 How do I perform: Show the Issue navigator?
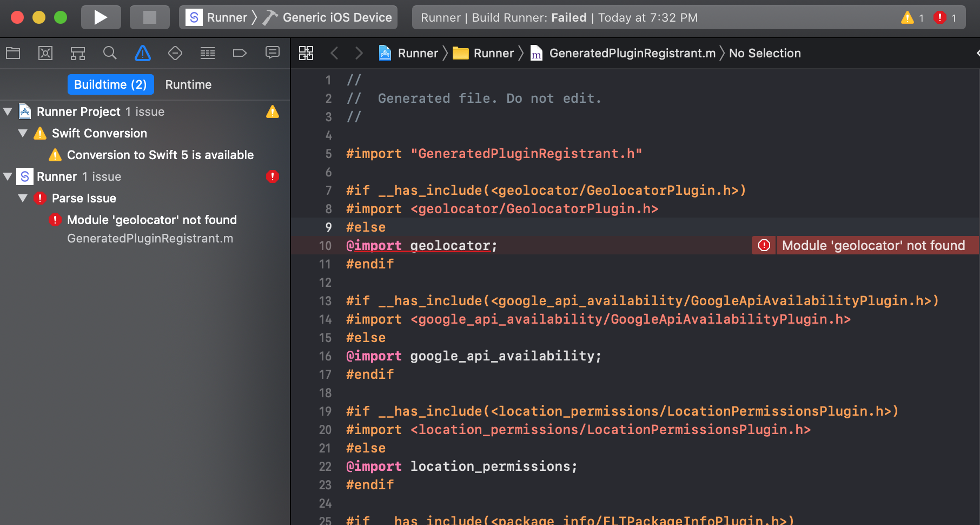142,52
